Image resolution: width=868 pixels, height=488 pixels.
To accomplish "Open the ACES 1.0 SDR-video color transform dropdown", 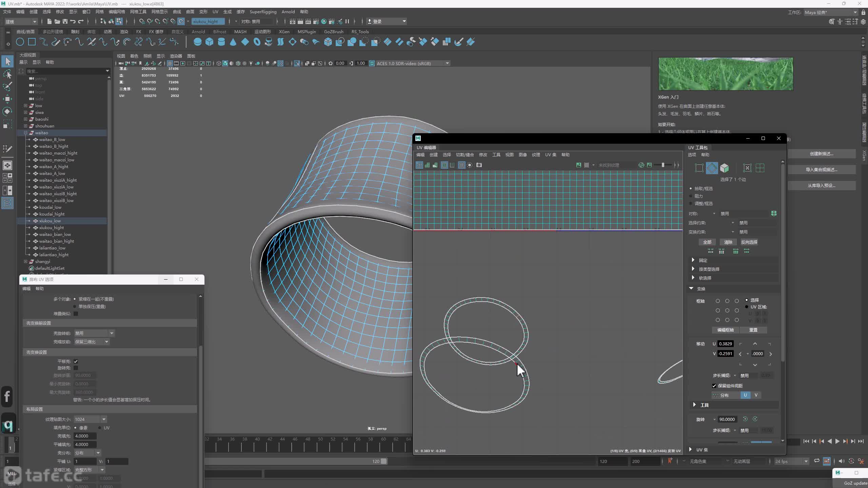I will point(413,63).
